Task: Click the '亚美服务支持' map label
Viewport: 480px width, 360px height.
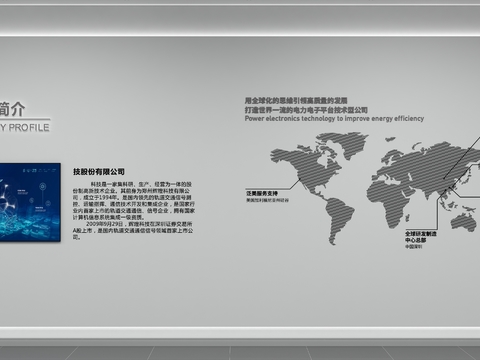Action: point(262,193)
